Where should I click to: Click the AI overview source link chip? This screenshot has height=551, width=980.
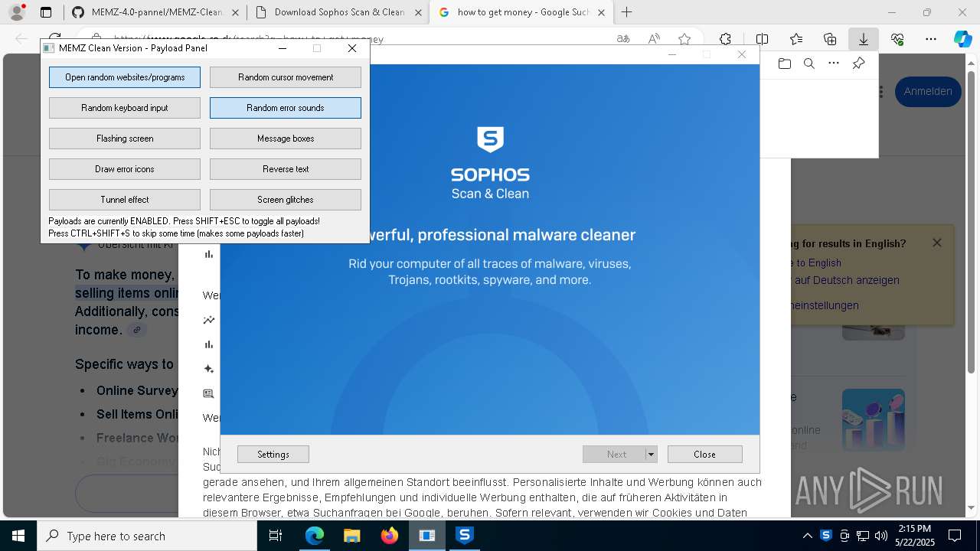point(136,330)
